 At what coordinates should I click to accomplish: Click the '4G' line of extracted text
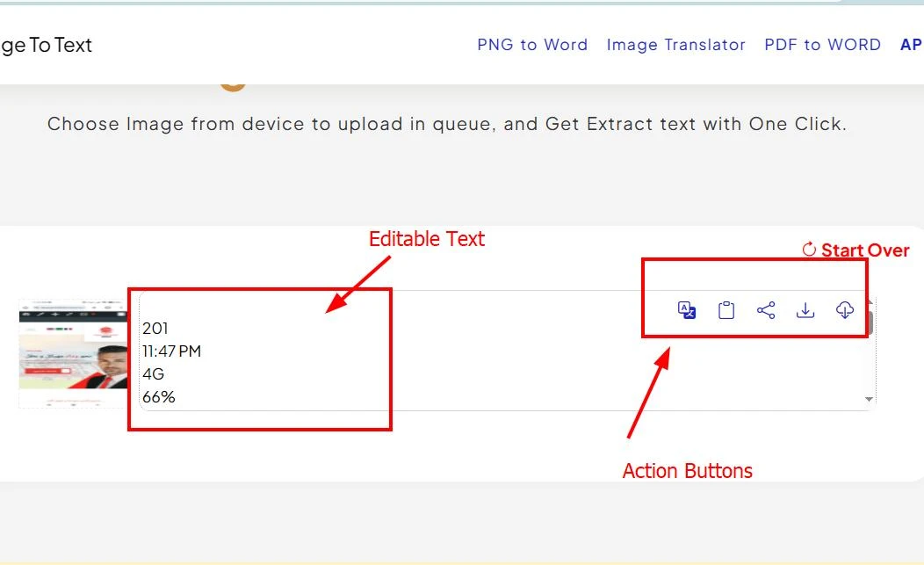(154, 374)
